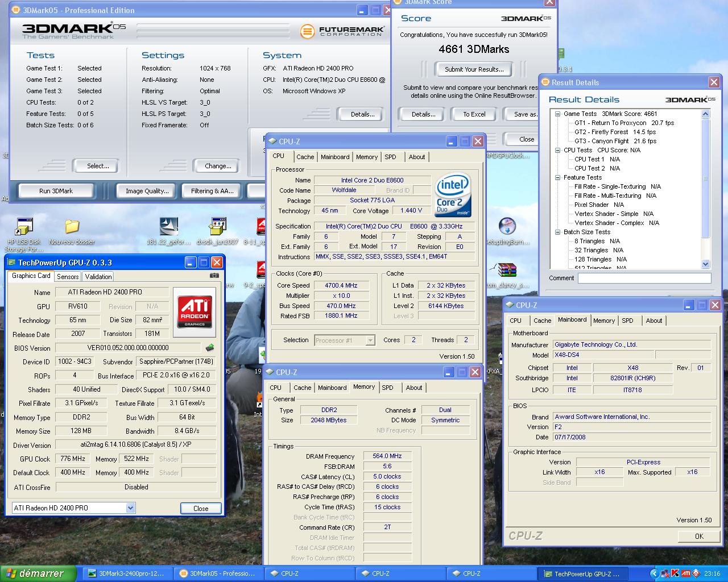This screenshot has height=582, width=728.
Task: Click the BIOS Version field in GPU-Z
Action: tap(128, 348)
